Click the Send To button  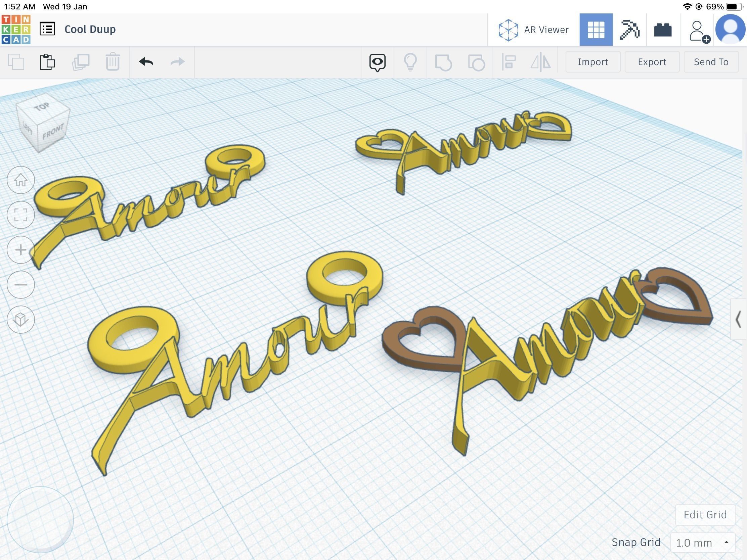click(x=711, y=62)
